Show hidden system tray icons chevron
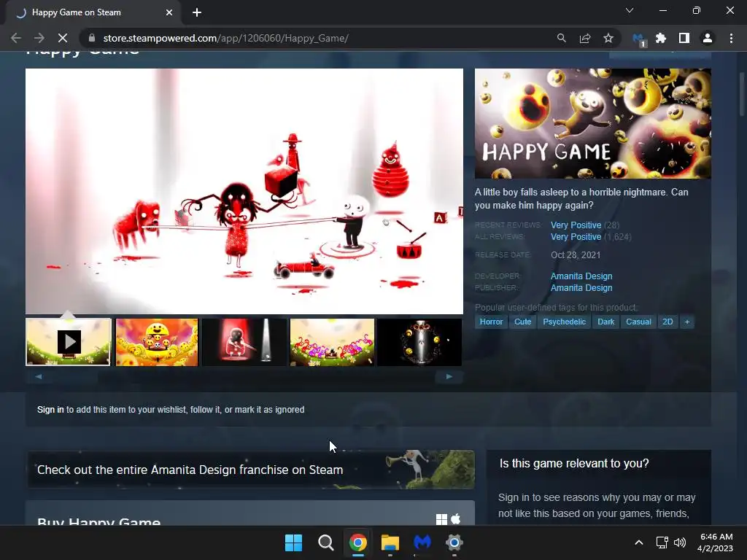 [x=639, y=542]
